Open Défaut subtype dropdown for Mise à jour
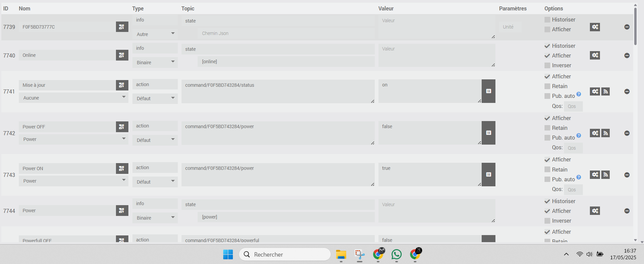 [x=155, y=98]
